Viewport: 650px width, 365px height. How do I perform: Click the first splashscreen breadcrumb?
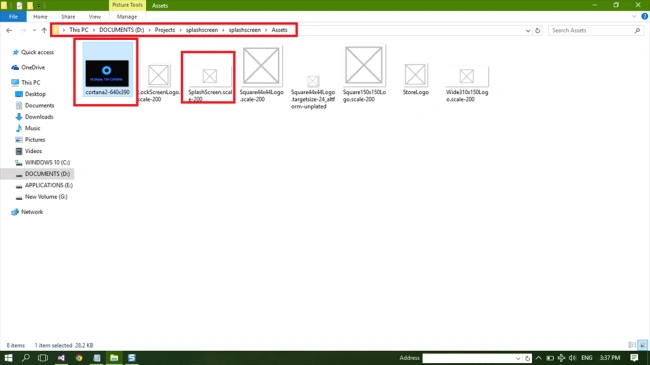pos(201,30)
